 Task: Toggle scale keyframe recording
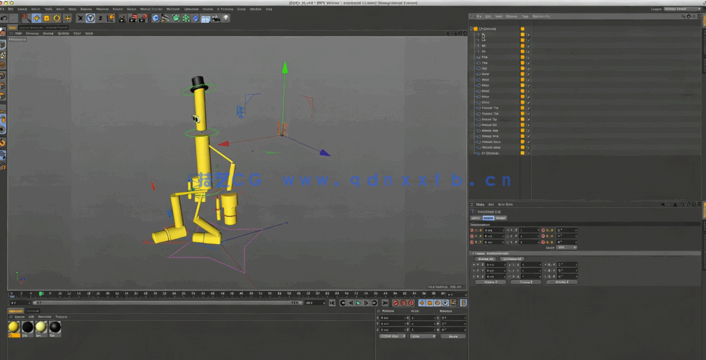430,303
